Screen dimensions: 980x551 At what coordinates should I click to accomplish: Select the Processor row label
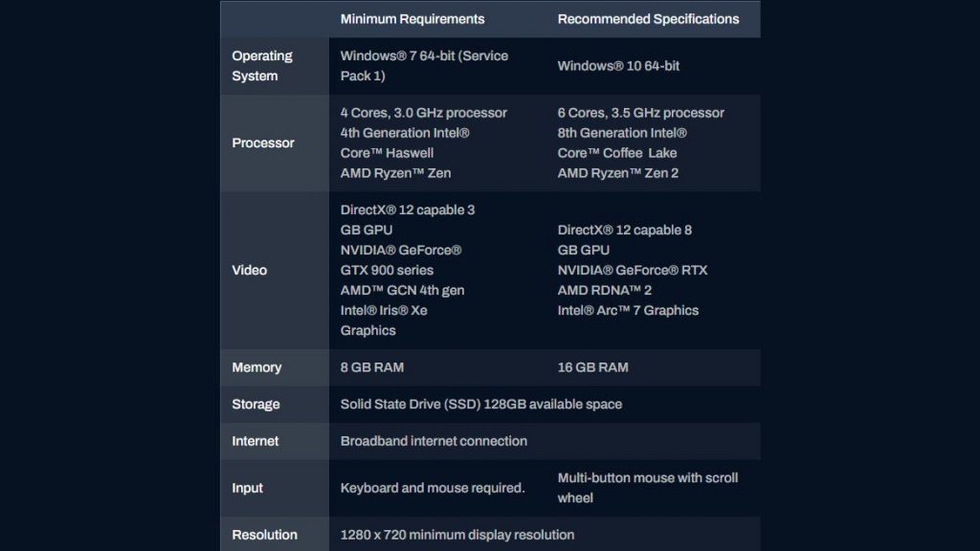(x=263, y=143)
